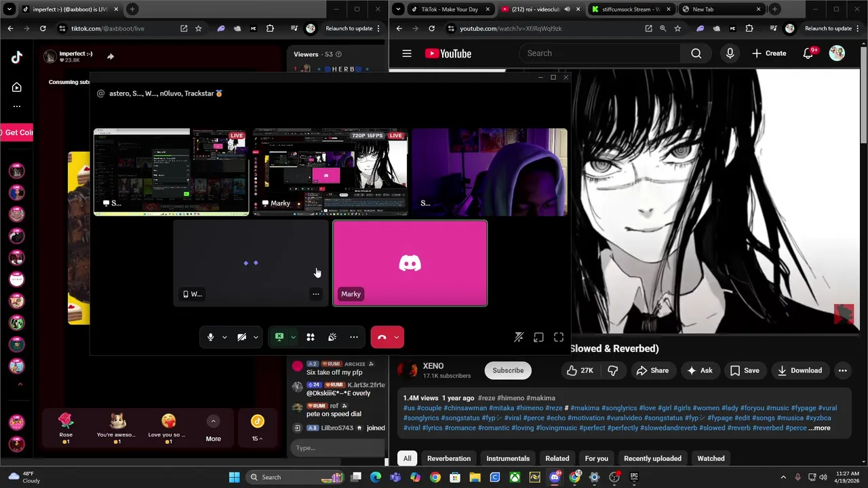Viewport: 868px width, 488px height.
Task: Pop out the Discord call window
Action: (538, 337)
